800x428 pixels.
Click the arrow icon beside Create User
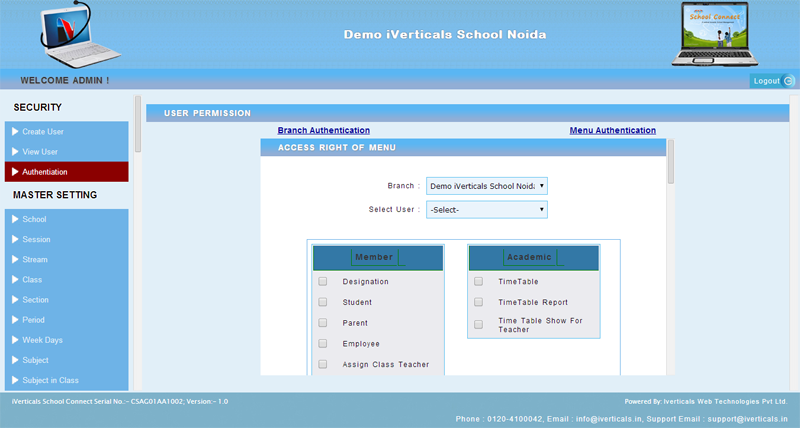tap(14, 132)
